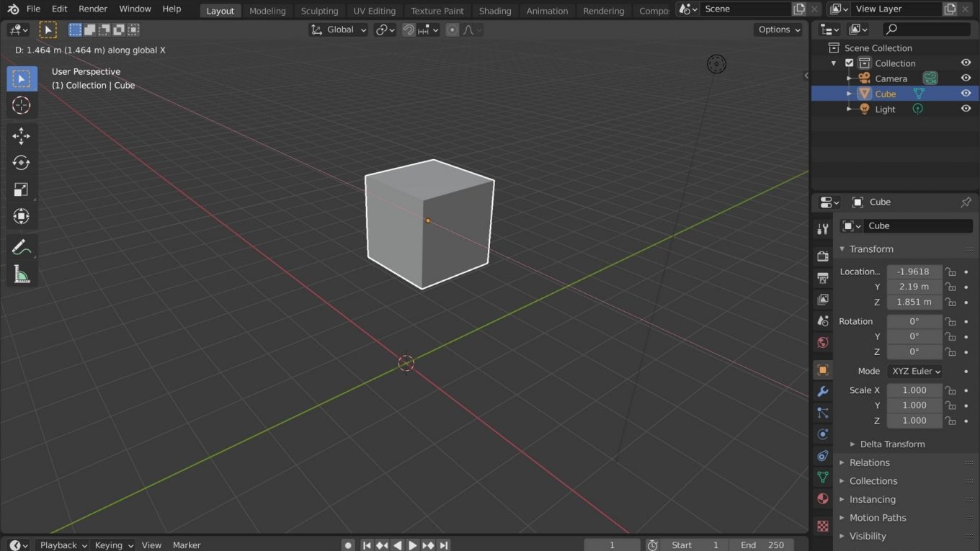Activate the 3D Cursor tool
The image size is (980, 551).
tap(22, 105)
